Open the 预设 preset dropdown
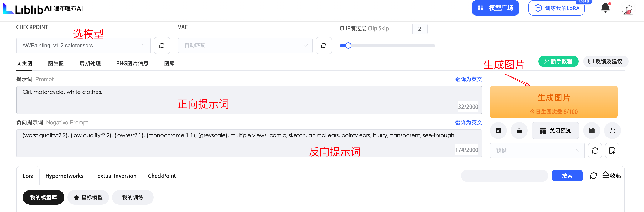Image resolution: width=644 pixels, height=212 pixels. pos(537,151)
